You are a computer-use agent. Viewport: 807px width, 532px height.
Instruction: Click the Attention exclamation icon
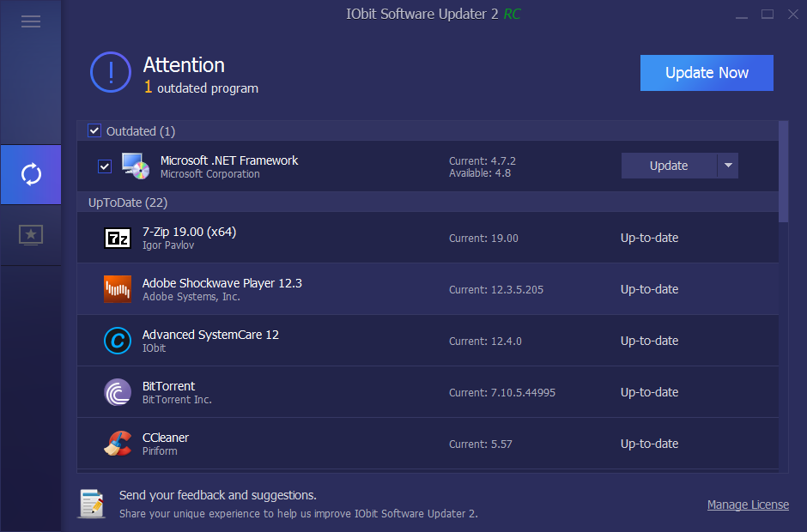tap(111, 72)
